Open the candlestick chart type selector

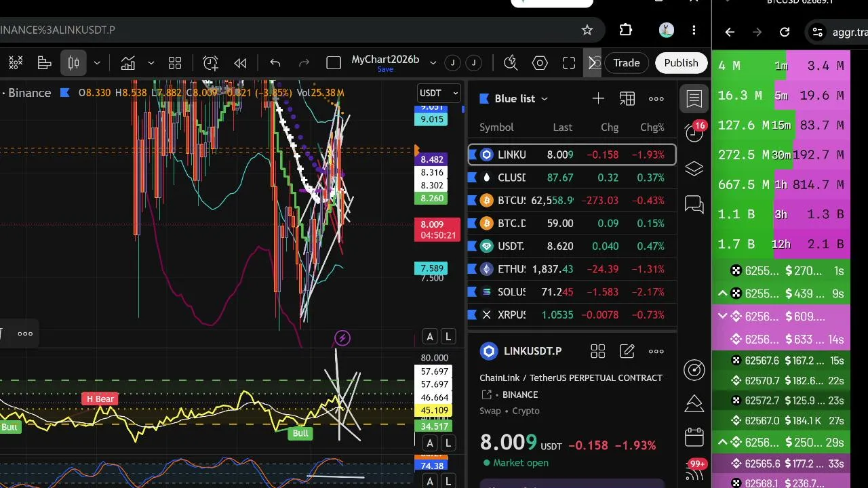(73, 63)
